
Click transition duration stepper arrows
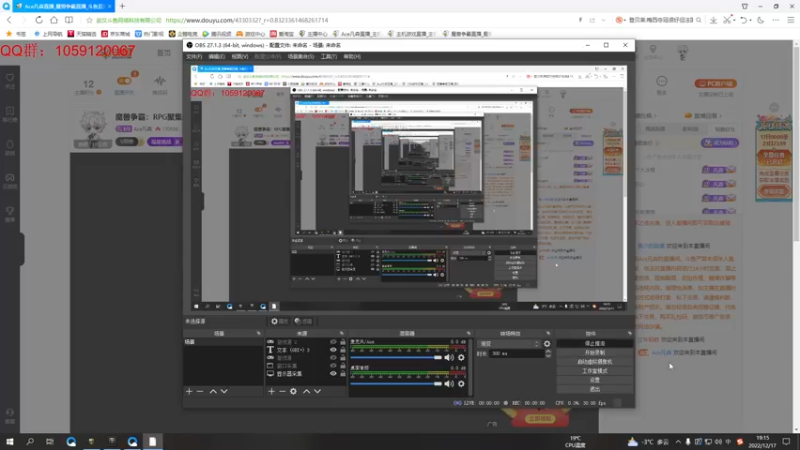point(548,353)
